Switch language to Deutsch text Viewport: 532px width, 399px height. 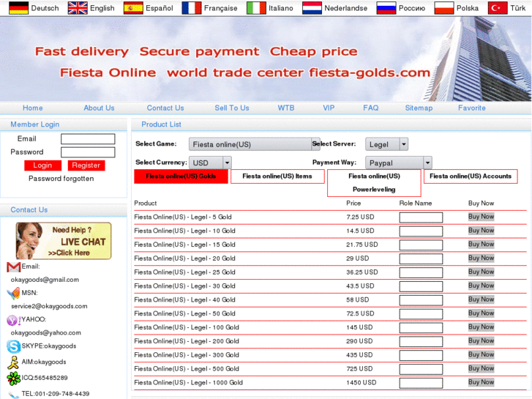(x=45, y=8)
